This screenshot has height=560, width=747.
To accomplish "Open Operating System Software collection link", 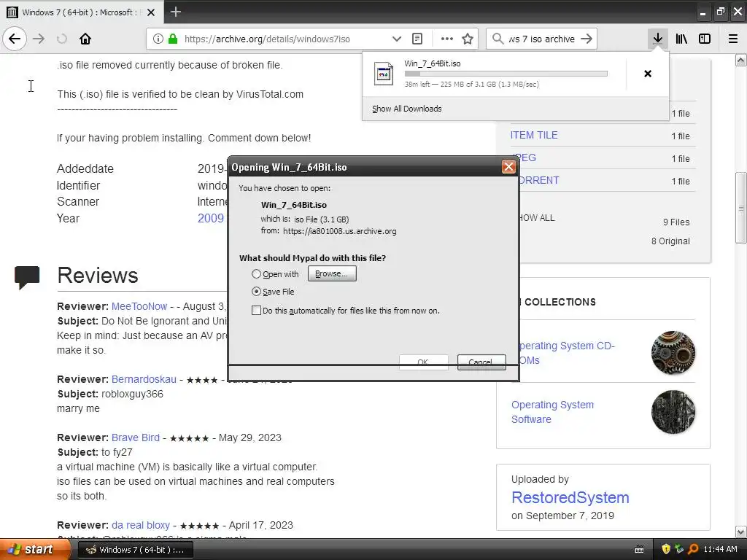I will point(553,412).
